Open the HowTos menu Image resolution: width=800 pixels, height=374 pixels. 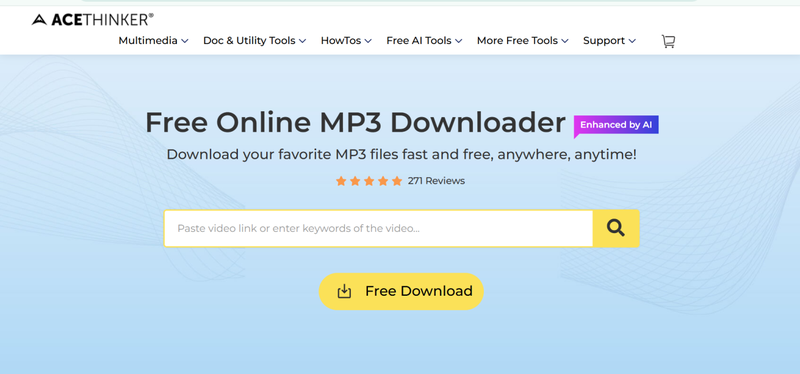click(346, 41)
